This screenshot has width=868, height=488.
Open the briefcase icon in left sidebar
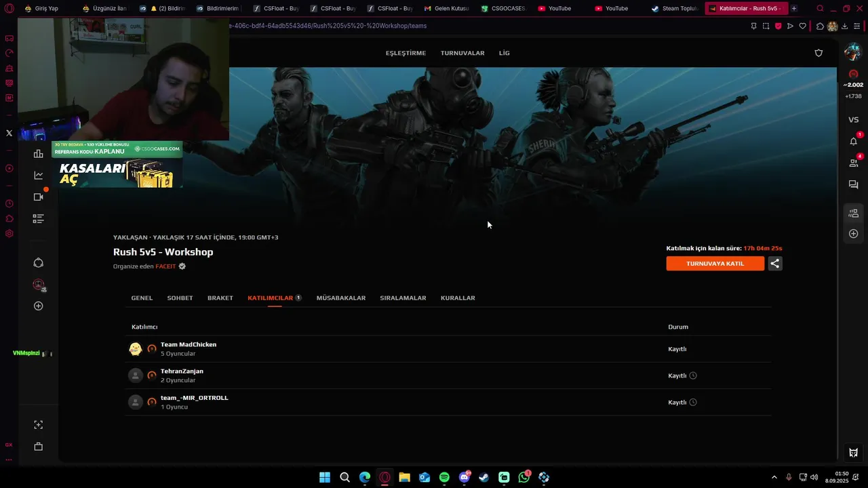click(39, 447)
